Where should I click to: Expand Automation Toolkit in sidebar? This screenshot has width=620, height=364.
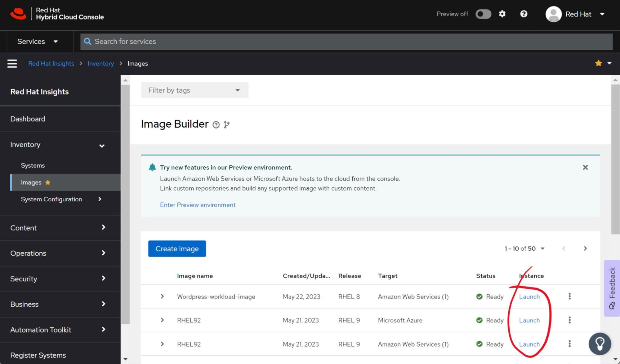pos(60,330)
